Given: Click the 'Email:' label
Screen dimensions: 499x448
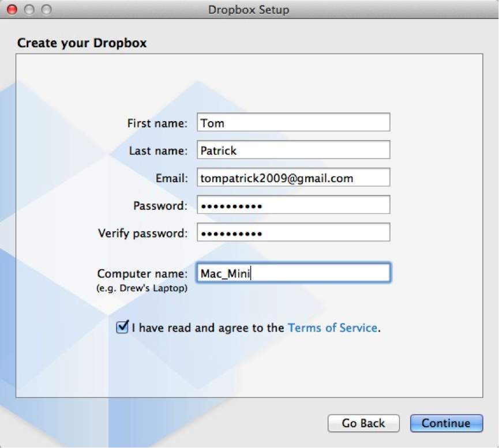Looking at the screenshot, I should (x=171, y=178).
